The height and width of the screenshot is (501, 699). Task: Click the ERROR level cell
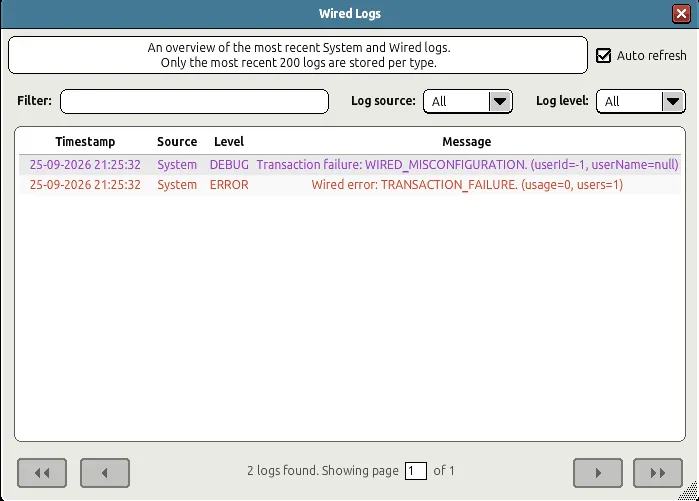pyautogui.click(x=229, y=185)
